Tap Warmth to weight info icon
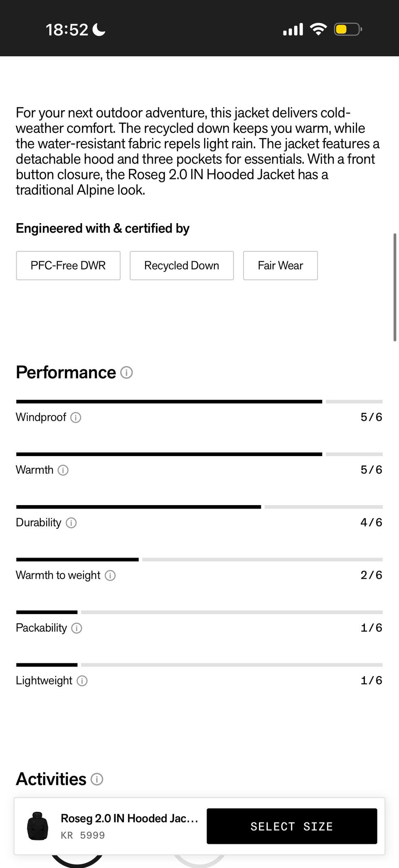This screenshot has width=399, height=868. [x=110, y=575]
